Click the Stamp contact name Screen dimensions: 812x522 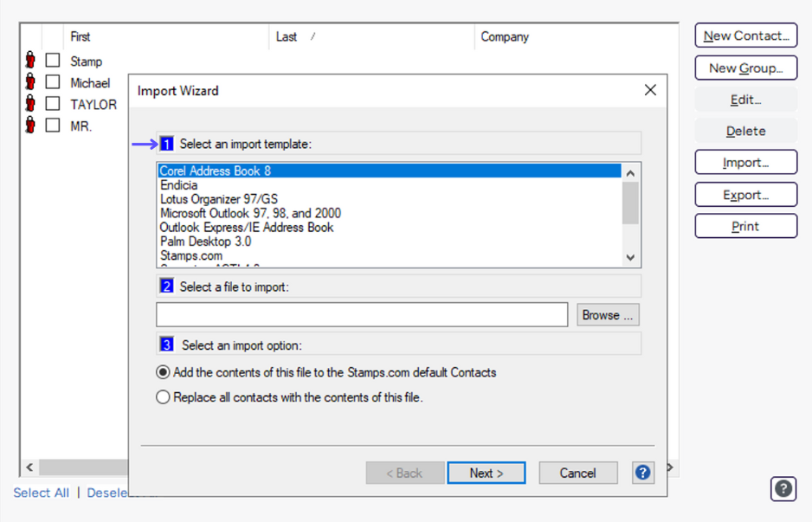[x=86, y=61]
